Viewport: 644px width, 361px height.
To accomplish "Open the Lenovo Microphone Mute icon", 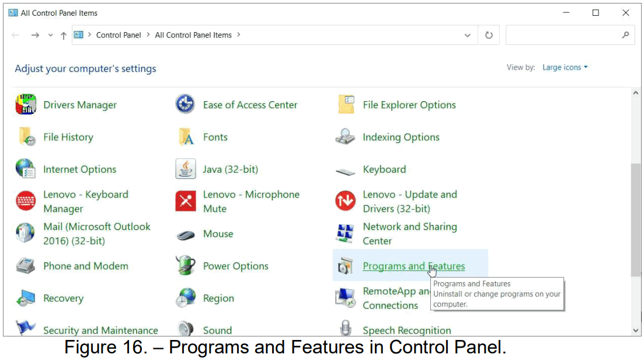I will pos(185,202).
